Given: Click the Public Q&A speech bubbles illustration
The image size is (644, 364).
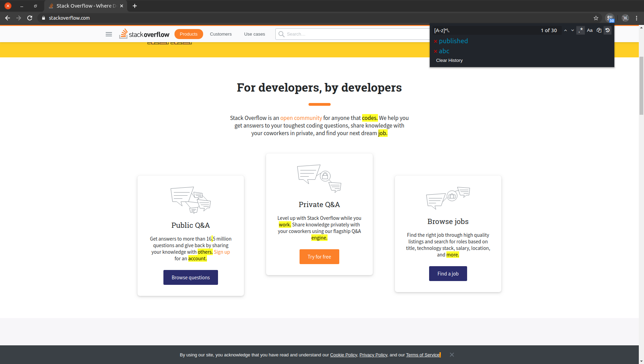Looking at the screenshot, I should pyautogui.click(x=191, y=200).
